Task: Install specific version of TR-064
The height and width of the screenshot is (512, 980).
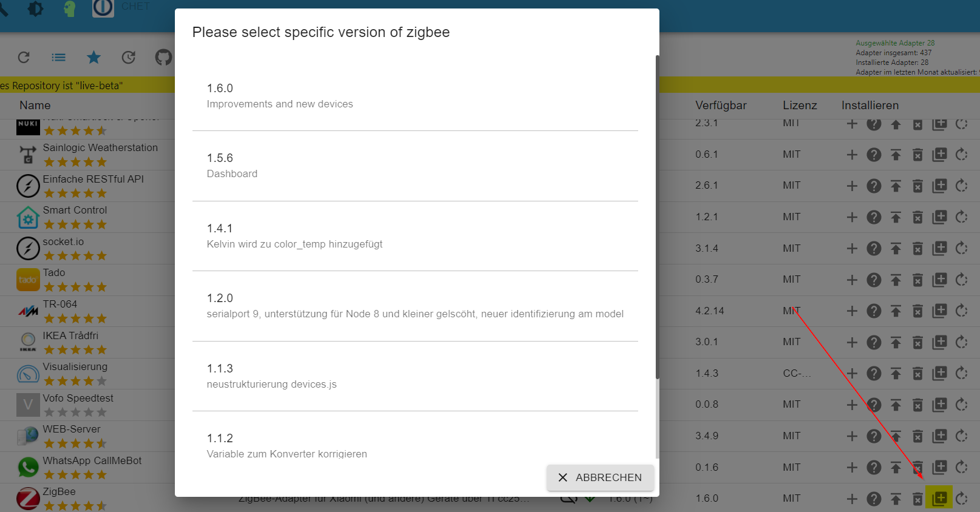Action: [x=939, y=311]
